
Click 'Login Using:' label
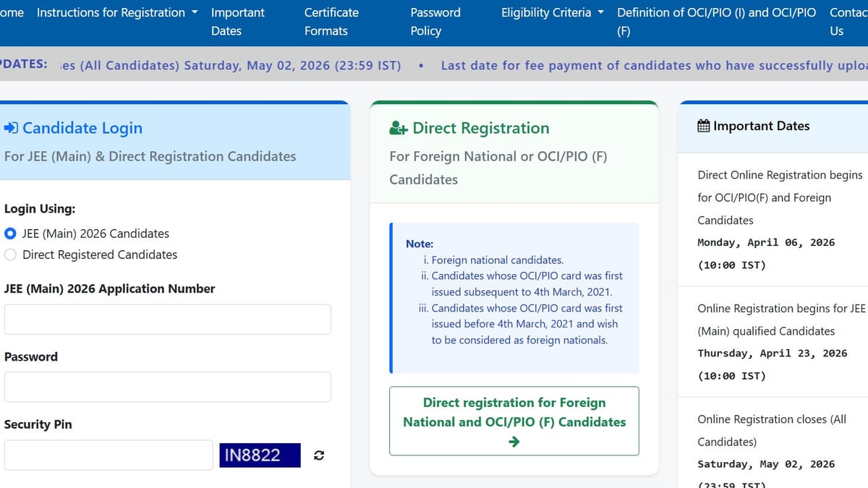40,209
